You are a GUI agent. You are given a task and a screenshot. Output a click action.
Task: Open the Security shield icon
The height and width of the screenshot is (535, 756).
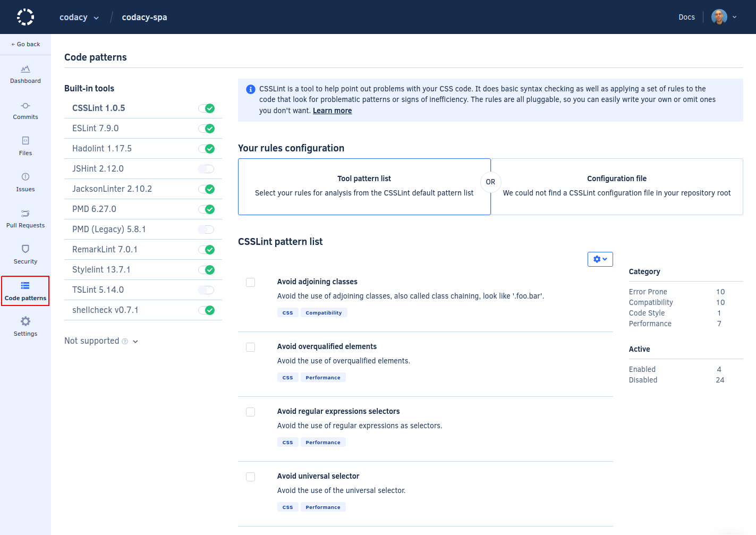26,249
